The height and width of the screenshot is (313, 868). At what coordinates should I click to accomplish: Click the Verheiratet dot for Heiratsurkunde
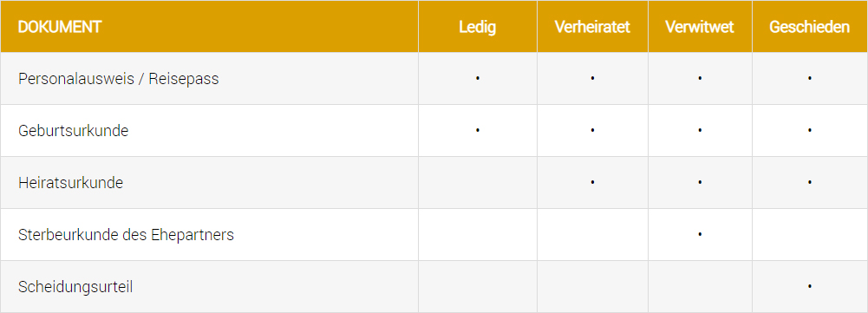[592, 182]
